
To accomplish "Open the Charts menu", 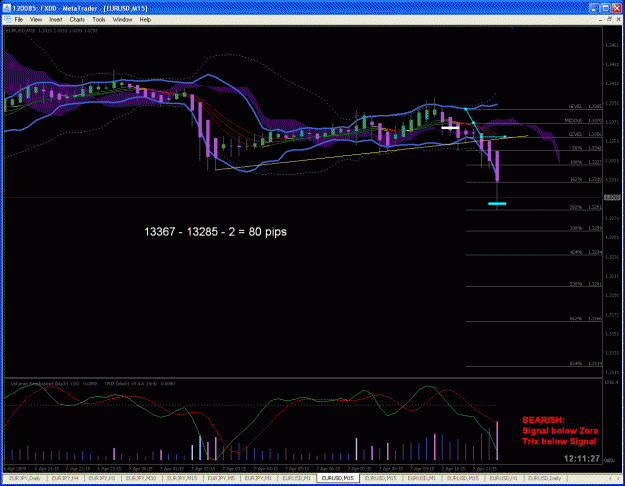I will pyautogui.click(x=77, y=19).
